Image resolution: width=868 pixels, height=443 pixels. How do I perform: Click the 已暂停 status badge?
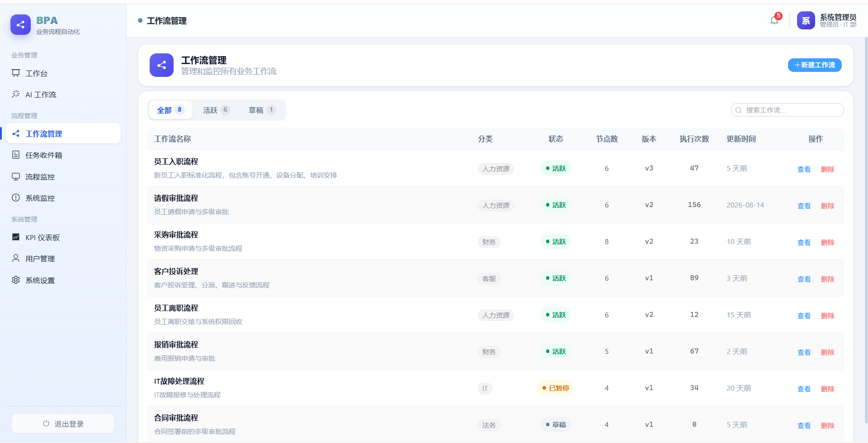click(x=556, y=388)
